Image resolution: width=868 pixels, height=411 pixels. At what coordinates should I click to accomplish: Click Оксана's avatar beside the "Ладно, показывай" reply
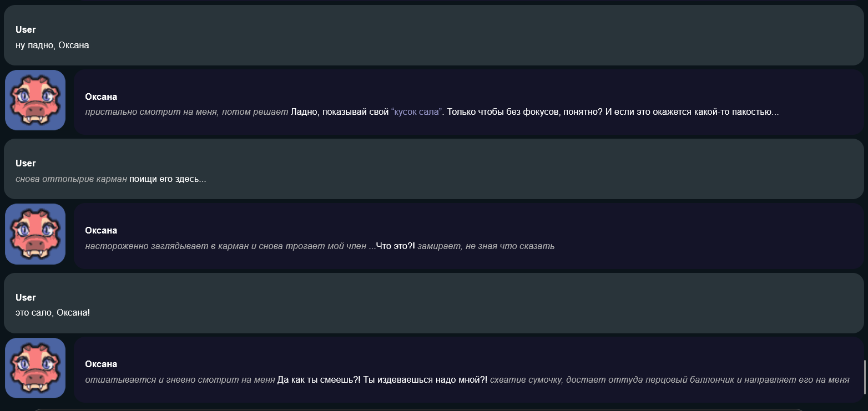(35, 100)
